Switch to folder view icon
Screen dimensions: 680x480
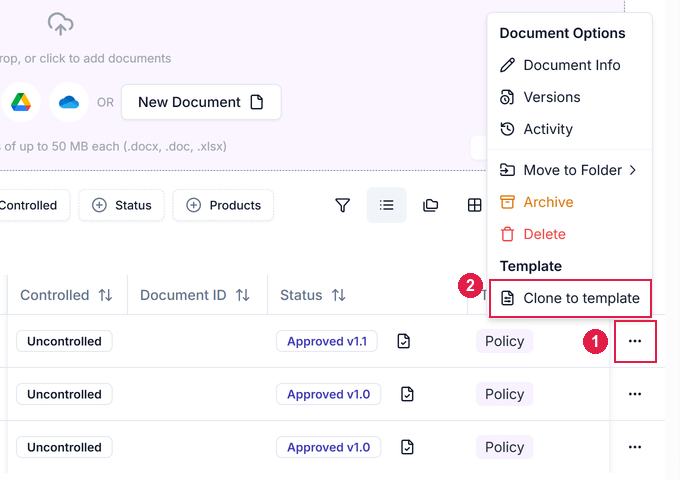[x=430, y=205]
